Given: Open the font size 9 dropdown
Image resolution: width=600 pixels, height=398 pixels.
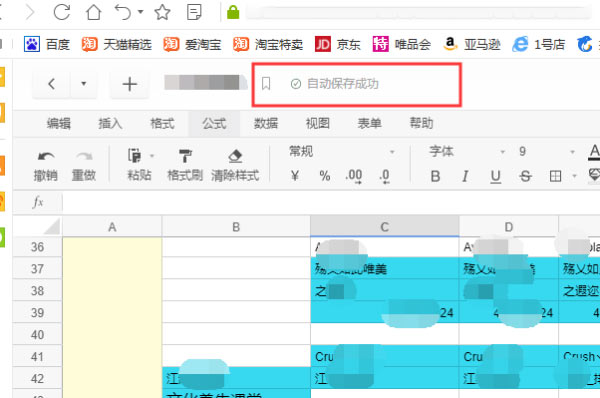Looking at the screenshot, I should (546, 152).
